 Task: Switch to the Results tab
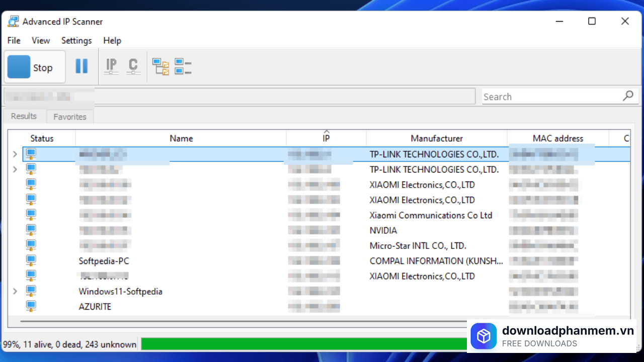coord(24,116)
